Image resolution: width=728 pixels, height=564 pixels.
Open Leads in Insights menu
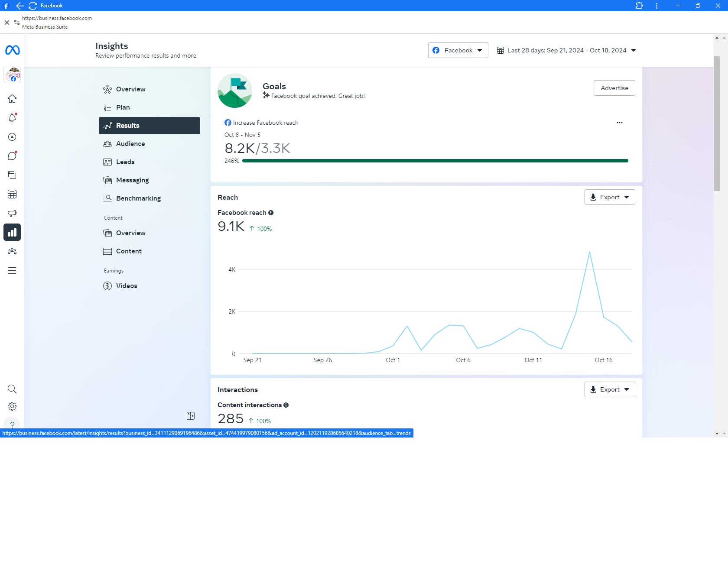click(x=149, y=162)
